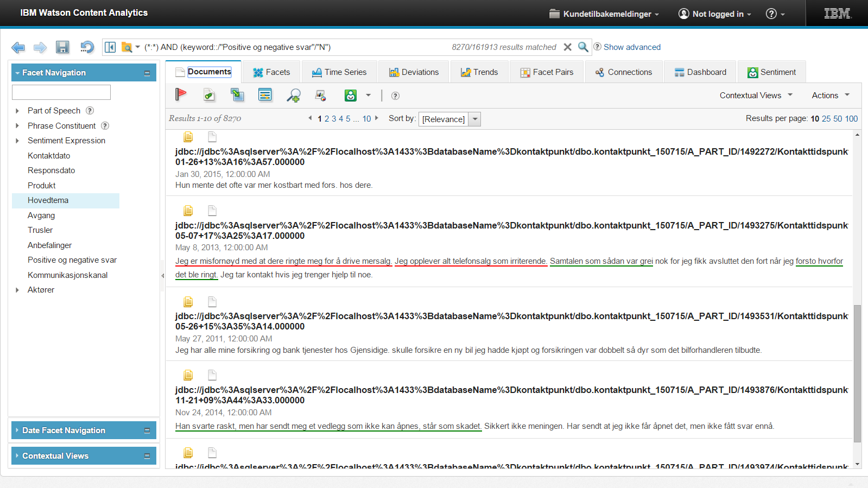Viewport: 868px width, 488px height.
Task: Open the Dashboard tab
Action: [x=700, y=72]
